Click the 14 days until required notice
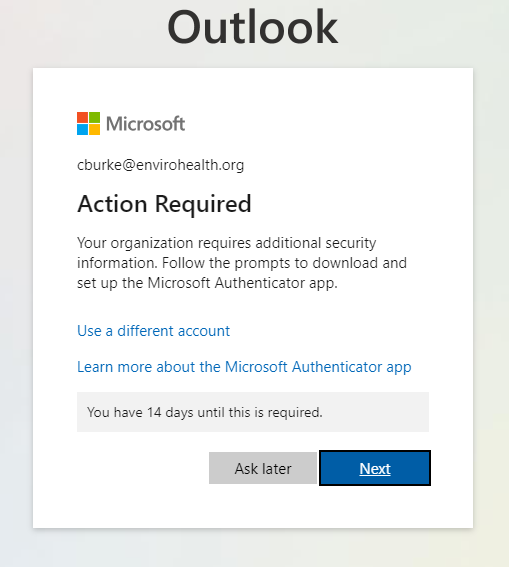Screen dimensions: 509x567 (253, 412)
